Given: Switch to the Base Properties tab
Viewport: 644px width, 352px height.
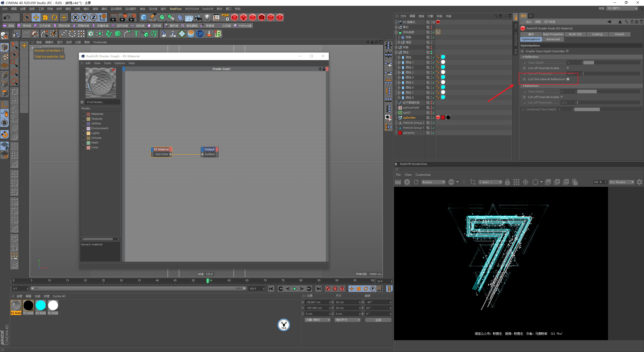Looking at the screenshot, I should (553, 34).
